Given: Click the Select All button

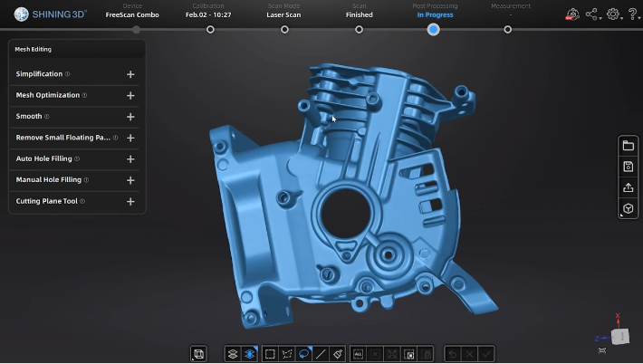Looking at the screenshot, I should click(358, 354).
